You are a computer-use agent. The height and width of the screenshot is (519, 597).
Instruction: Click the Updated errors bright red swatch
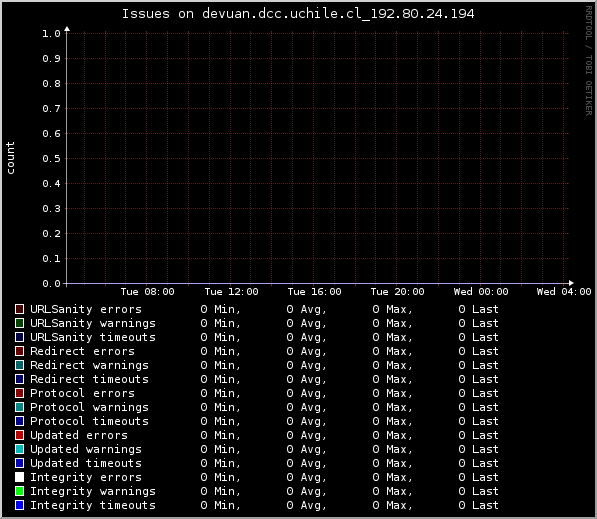(x=19, y=435)
